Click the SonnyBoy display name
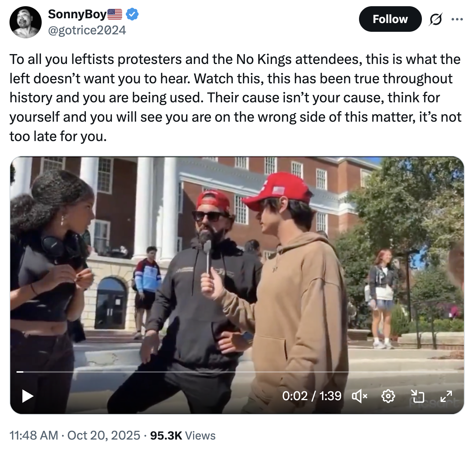The image size is (476, 456). [77, 14]
